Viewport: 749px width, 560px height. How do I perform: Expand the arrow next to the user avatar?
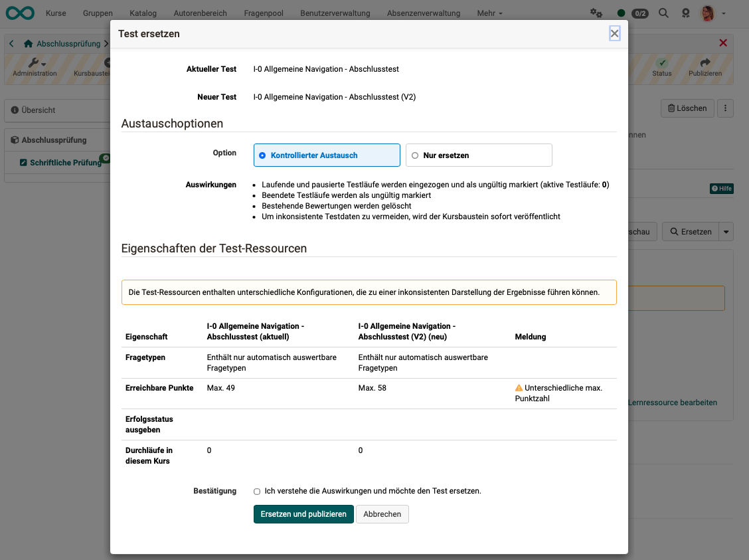724,13
